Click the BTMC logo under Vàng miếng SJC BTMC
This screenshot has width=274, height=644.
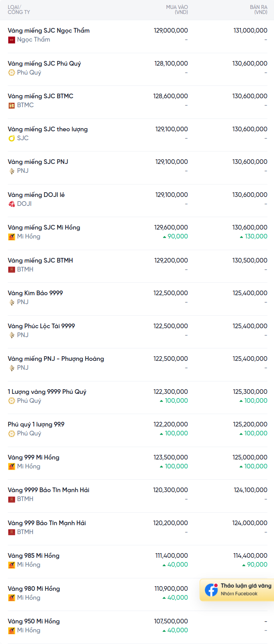click(12, 105)
